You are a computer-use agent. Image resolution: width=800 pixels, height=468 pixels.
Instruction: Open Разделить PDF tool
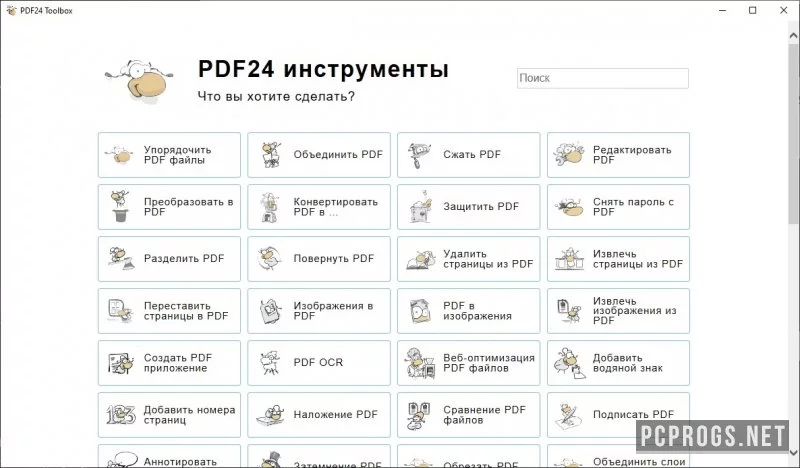point(169,259)
